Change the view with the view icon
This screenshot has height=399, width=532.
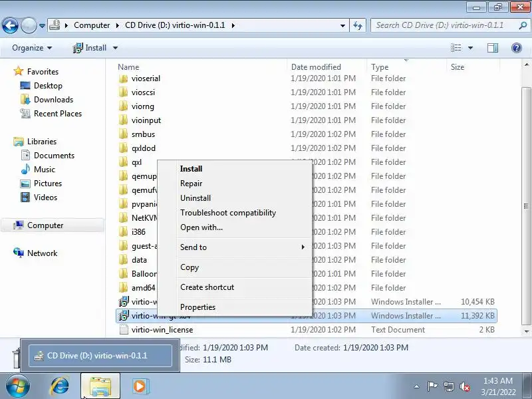pyautogui.click(x=456, y=48)
